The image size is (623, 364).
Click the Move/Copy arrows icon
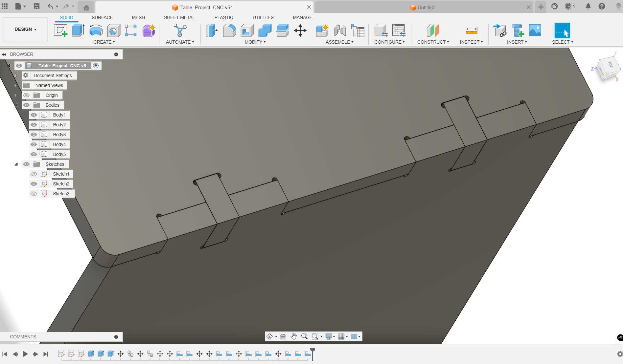tap(300, 31)
